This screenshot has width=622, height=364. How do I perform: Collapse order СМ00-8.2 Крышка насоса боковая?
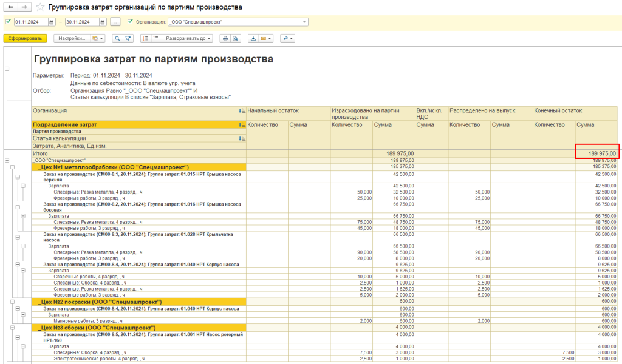point(18,207)
